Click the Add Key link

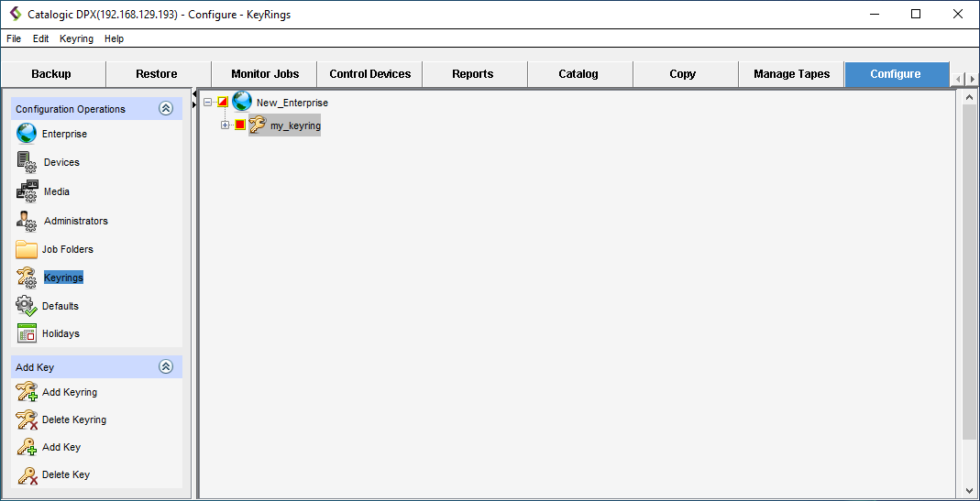coord(61,447)
